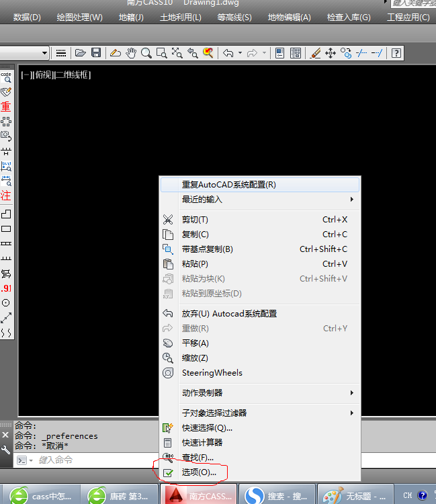Click the Save floppy disk icon
This screenshot has height=504, width=436.
96,52
